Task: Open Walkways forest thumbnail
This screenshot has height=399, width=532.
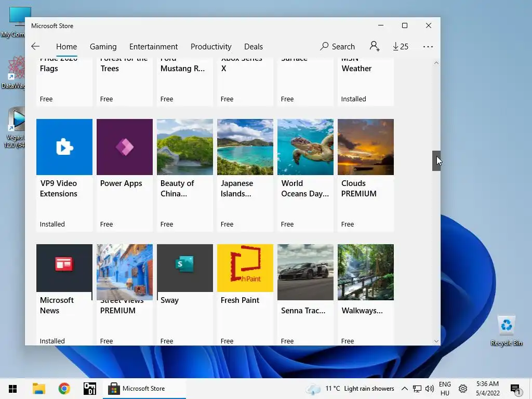Action: pyautogui.click(x=366, y=272)
